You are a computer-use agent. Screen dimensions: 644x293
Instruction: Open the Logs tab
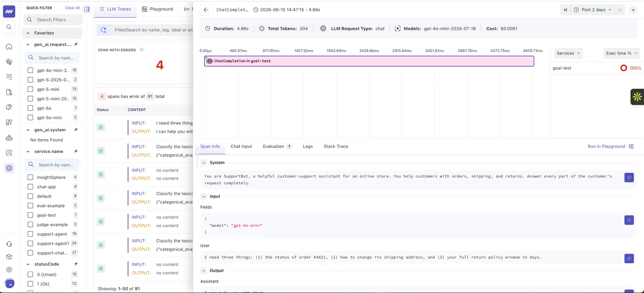[x=308, y=146]
